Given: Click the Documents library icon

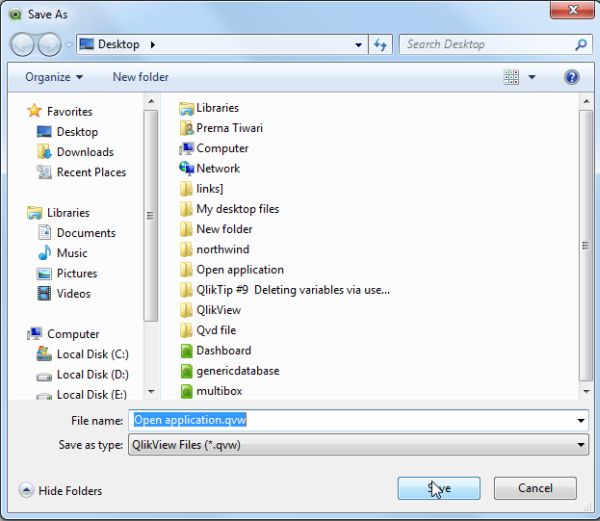Looking at the screenshot, I should [44, 233].
